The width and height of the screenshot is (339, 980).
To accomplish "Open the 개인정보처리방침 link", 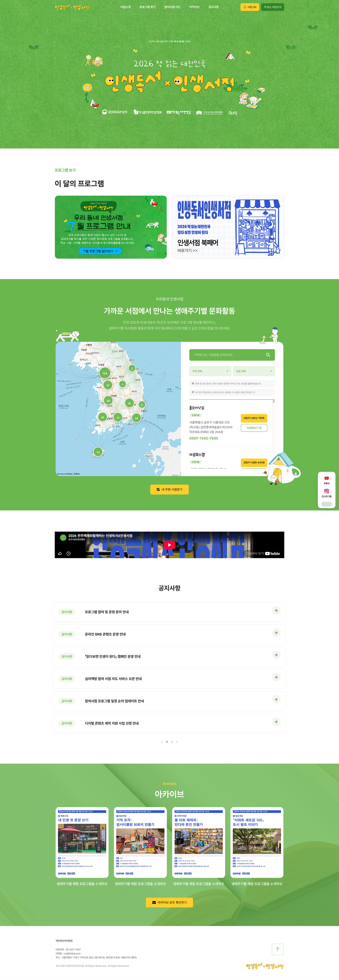I will pyautogui.click(x=64, y=941).
